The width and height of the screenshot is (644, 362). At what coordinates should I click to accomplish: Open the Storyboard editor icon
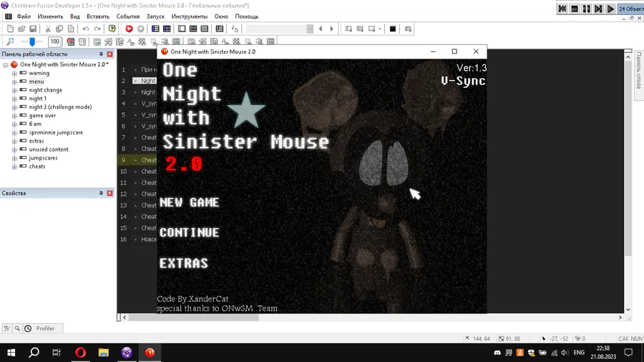[155, 29]
